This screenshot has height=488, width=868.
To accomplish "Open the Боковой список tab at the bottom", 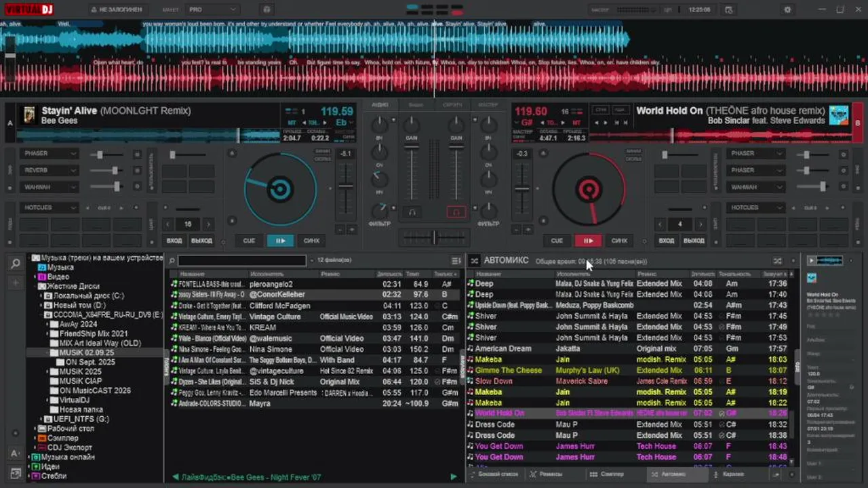I will (494, 474).
